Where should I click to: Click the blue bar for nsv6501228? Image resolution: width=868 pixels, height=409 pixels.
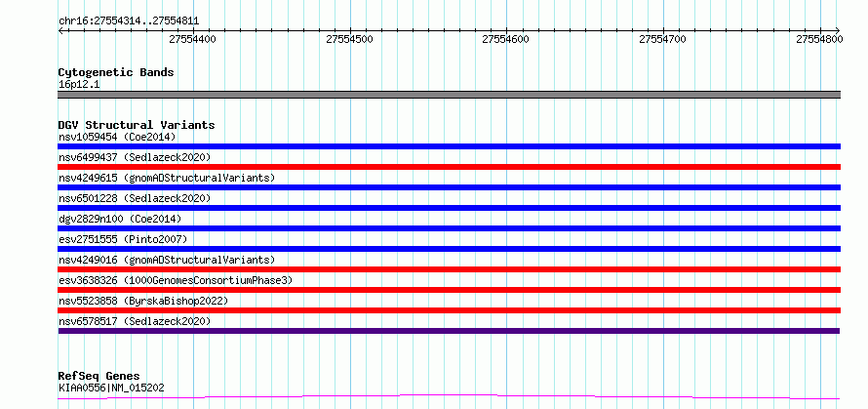pos(449,208)
